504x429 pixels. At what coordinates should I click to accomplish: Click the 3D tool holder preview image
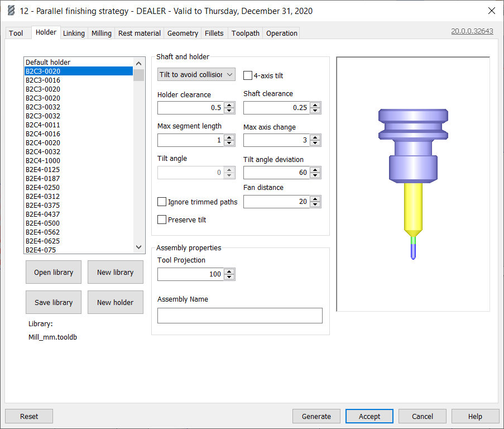[x=412, y=184]
